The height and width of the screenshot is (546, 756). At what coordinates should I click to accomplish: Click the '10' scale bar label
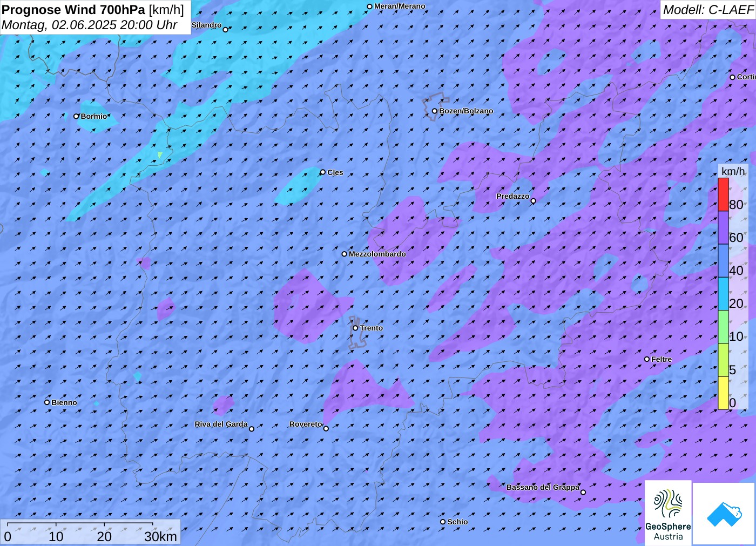pyautogui.click(x=56, y=536)
